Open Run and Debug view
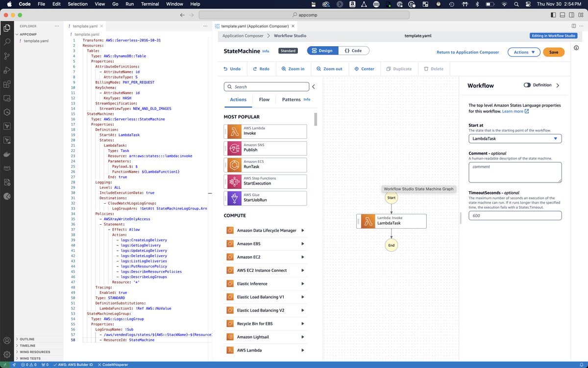Image resolution: width=588 pixels, height=368 pixels. tap(7, 70)
